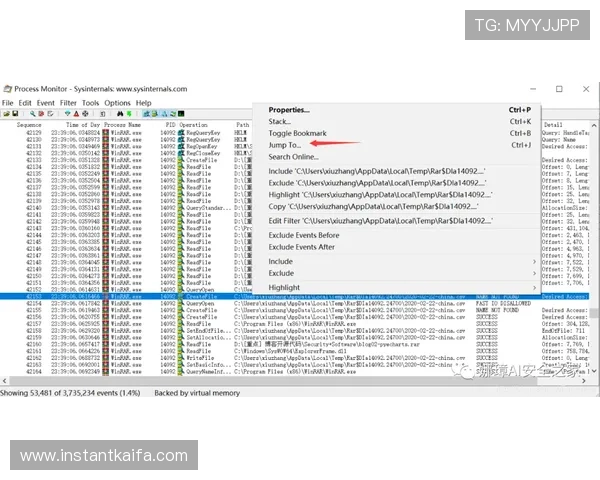Choose Edit Filter 'C:\Users\xiuzhang...' entry
Image resolution: width=600 pixels, height=480 pixels.
pyautogui.click(x=396, y=221)
